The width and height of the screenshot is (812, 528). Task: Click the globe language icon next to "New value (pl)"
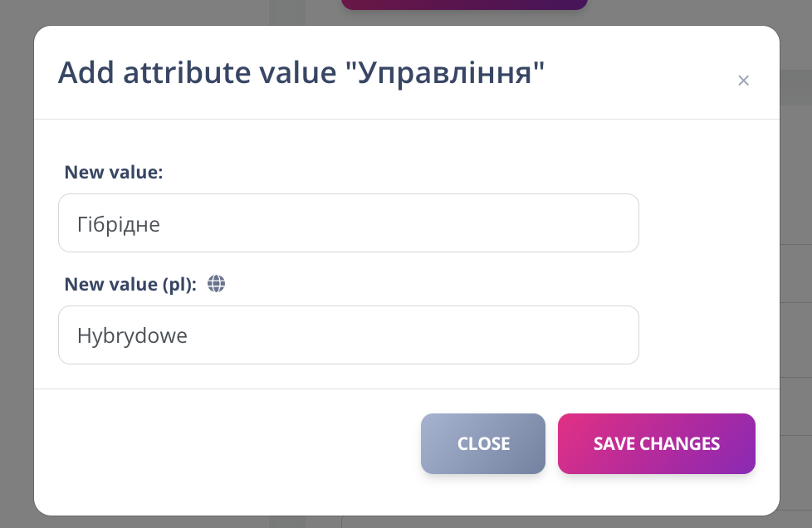click(x=216, y=284)
